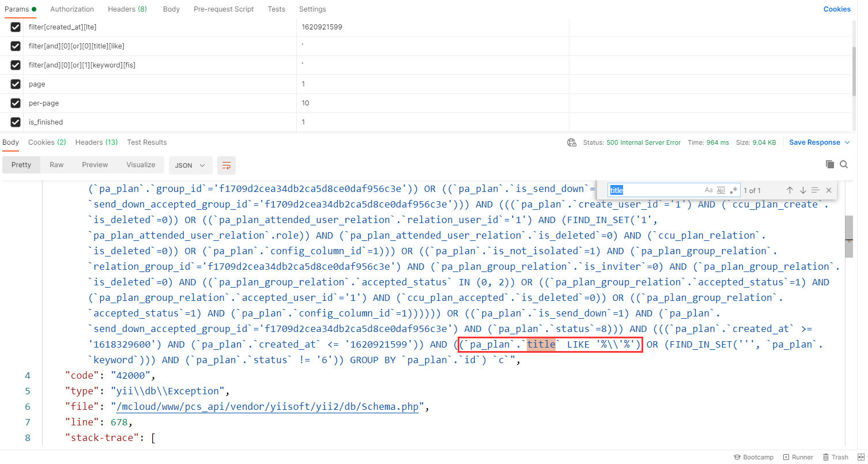Screen dimensions: 868x464
Task: Open the response Cookies (2) tab
Action: 47,142
